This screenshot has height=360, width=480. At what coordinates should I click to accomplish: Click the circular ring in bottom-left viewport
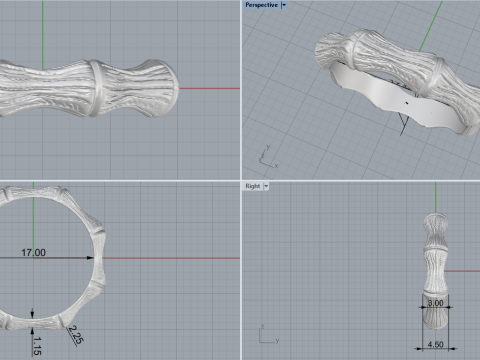97,257
